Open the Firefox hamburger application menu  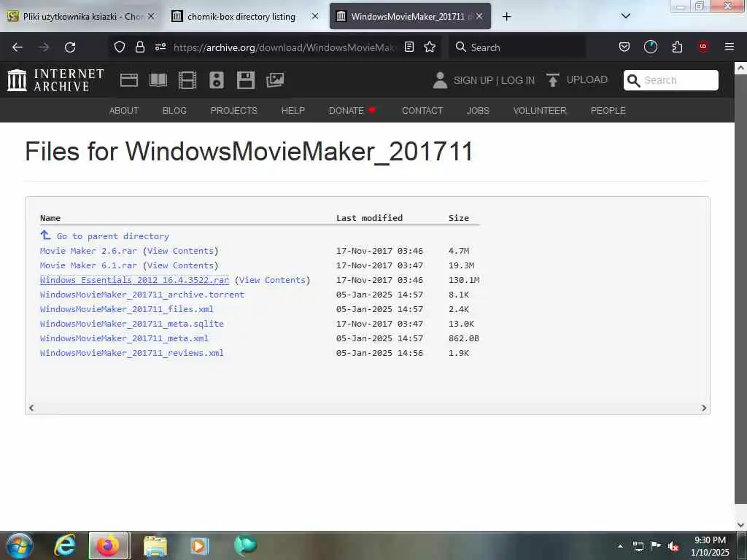[729, 47]
